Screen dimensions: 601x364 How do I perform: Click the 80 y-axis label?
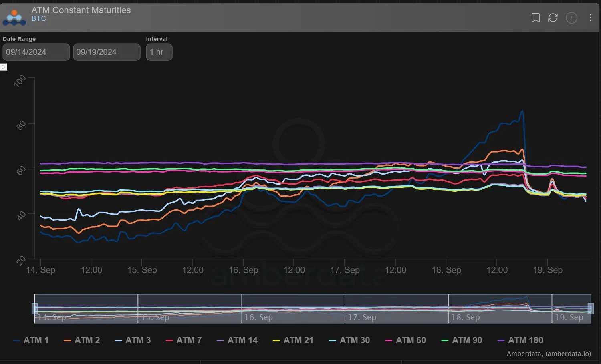[x=21, y=125]
